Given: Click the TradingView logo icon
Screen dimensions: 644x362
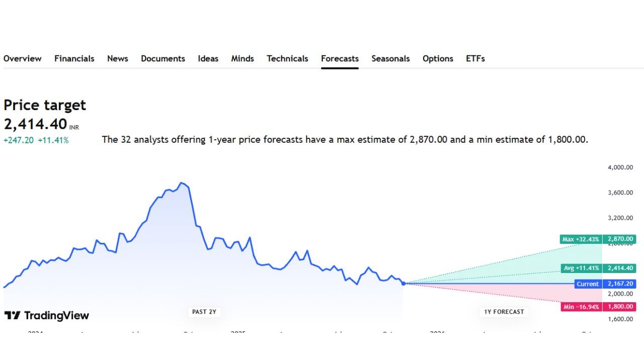Looking at the screenshot, I should (12, 316).
